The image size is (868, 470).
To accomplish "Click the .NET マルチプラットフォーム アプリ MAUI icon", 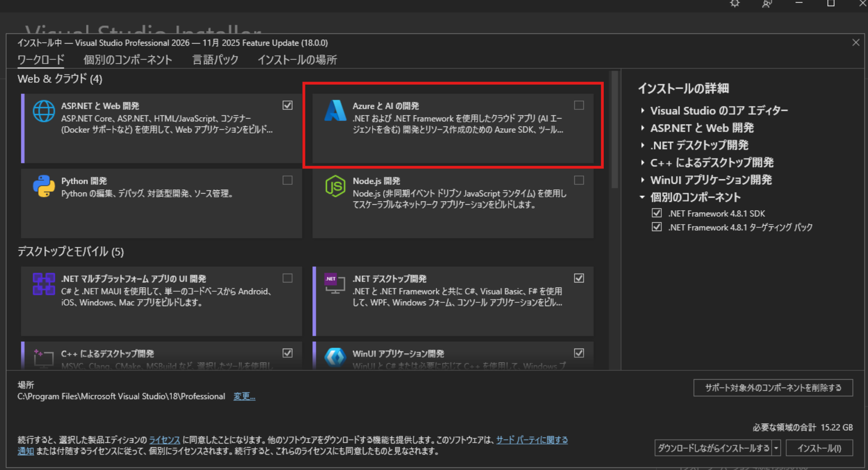I will pos(44,284).
